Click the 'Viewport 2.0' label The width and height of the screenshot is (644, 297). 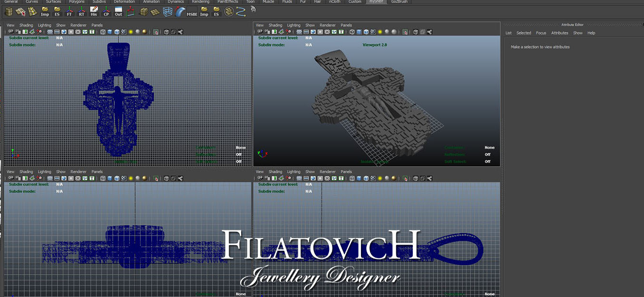[x=375, y=45]
